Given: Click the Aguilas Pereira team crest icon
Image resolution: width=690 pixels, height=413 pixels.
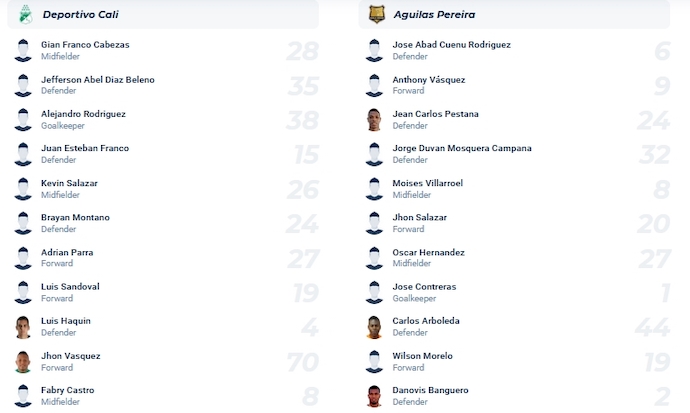Looking at the screenshot, I should (377, 14).
